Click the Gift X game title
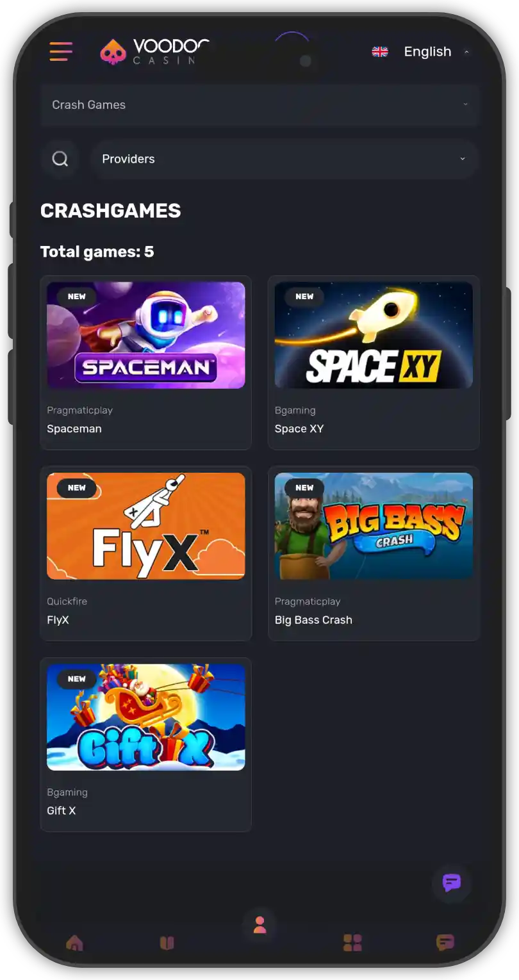This screenshot has width=519, height=980. (x=62, y=811)
